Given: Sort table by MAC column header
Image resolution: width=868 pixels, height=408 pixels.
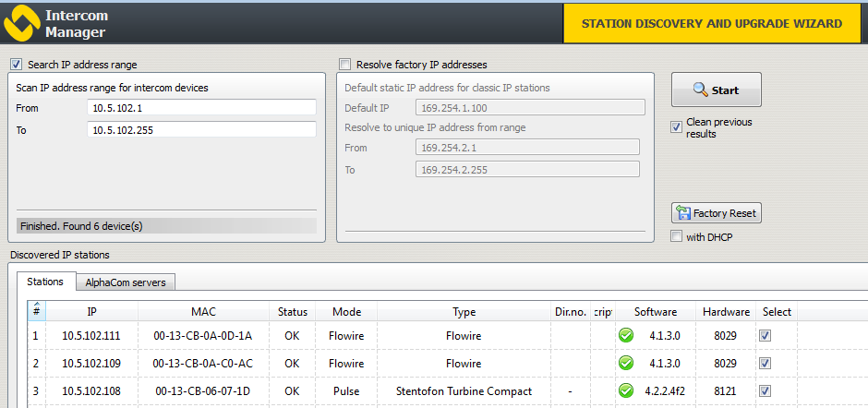Looking at the screenshot, I should 203,312.
